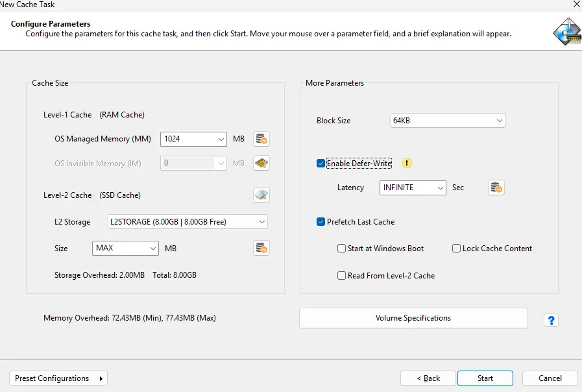Screen dimensions: 582x392
Task: Open help with the blue question mark
Action: coord(552,320)
